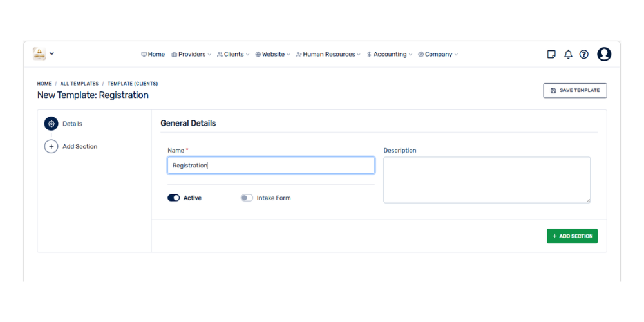Viewport: 644px width, 322px height.
Task: Enable the Intake Form switch
Action: 247,198
